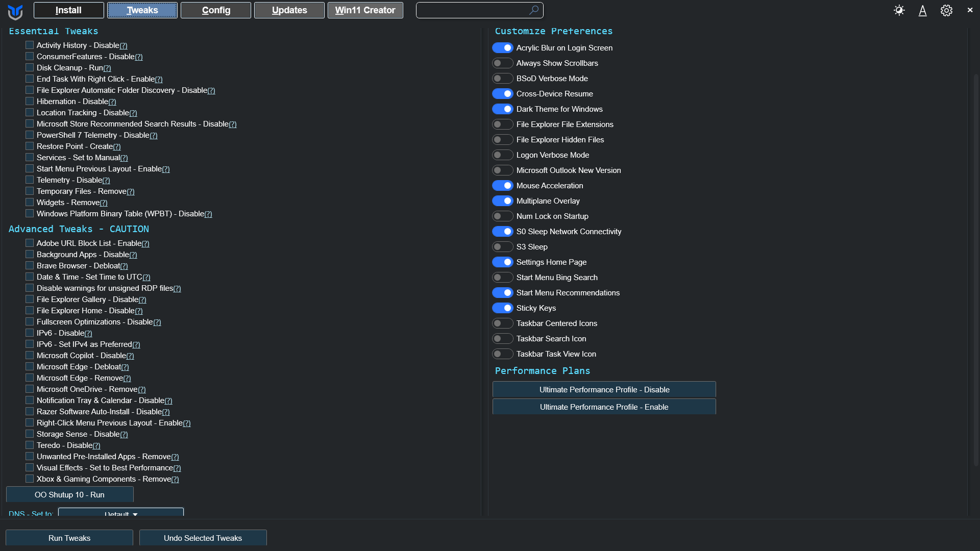Screen dimensions: 980x551
Task: Check Widgets - Remove checkbox
Action: pos(30,202)
